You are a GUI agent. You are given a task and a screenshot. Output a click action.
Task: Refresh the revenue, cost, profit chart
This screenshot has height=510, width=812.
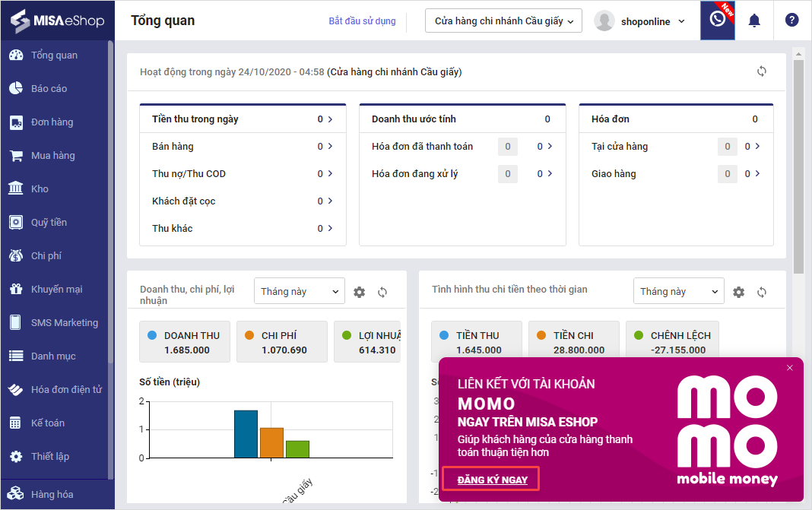click(x=382, y=292)
